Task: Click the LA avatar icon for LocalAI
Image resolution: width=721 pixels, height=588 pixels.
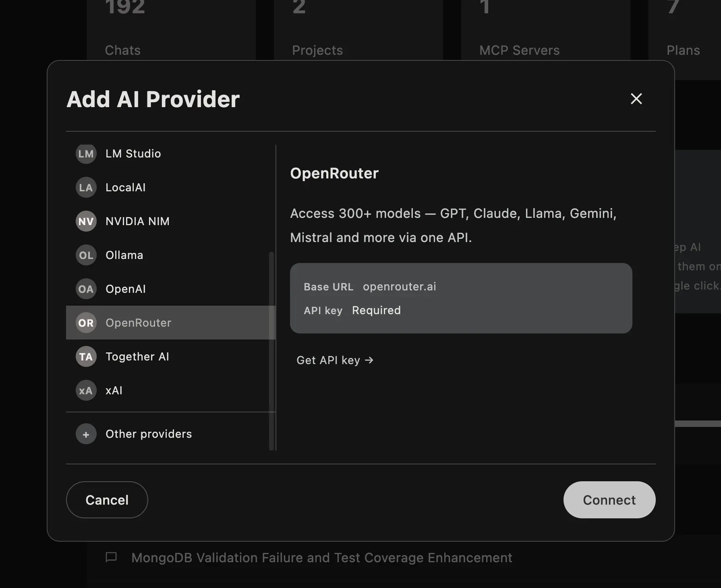Action: point(86,187)
